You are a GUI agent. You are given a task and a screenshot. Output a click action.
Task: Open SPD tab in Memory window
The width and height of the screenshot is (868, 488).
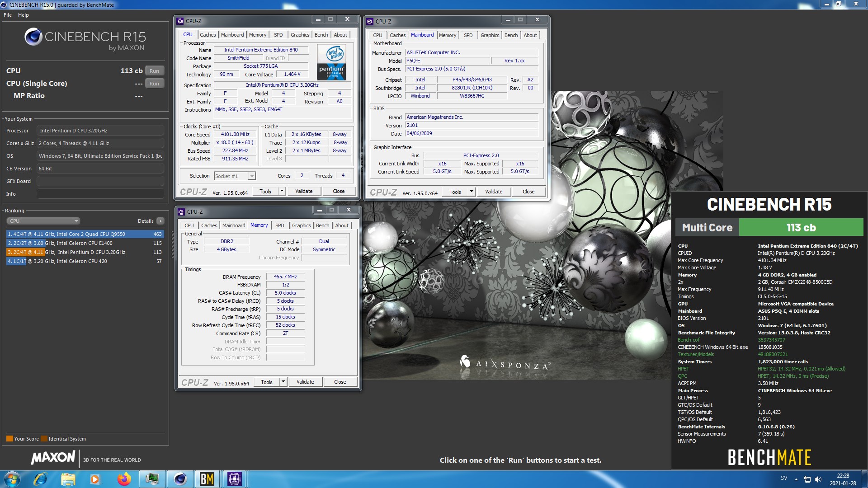[280, 225]
